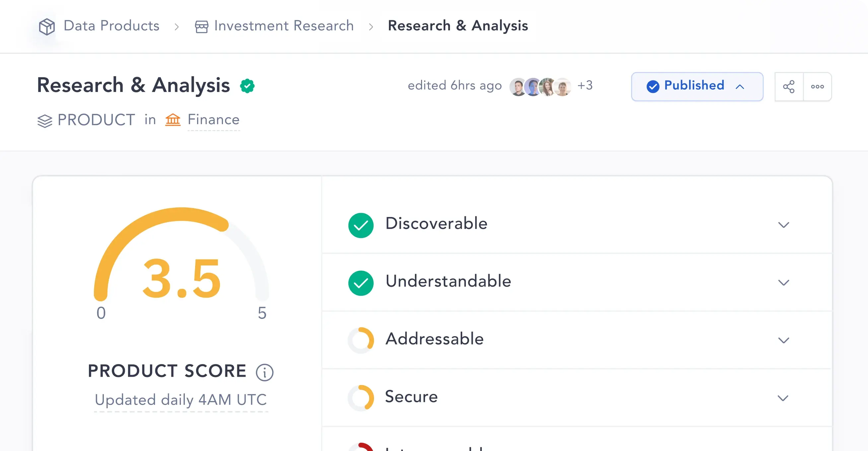Click the Product Score info icon
The height and width of the screenshot is (451, 868).
pos(264,372)
